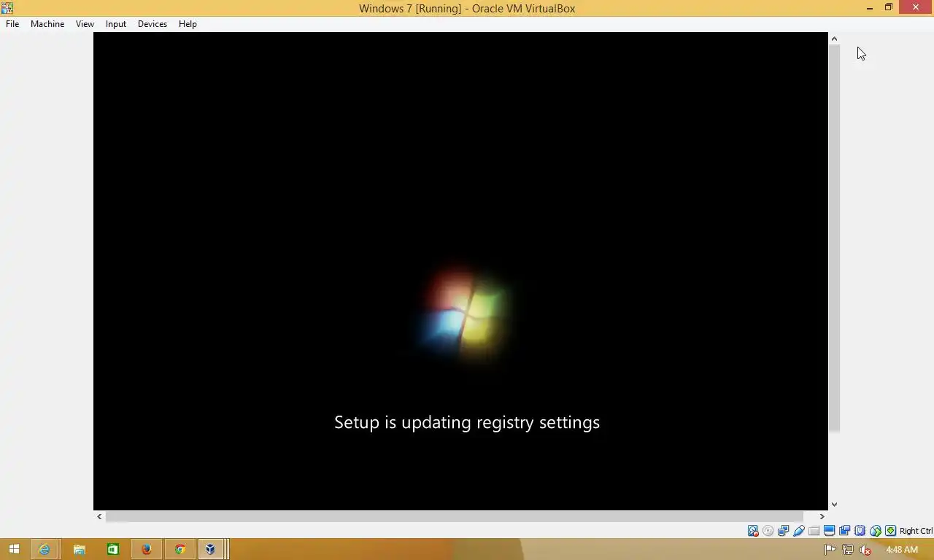
Task: Click the optical drive indicator icon
Action: pyautogui.click(x=768, y=531)
